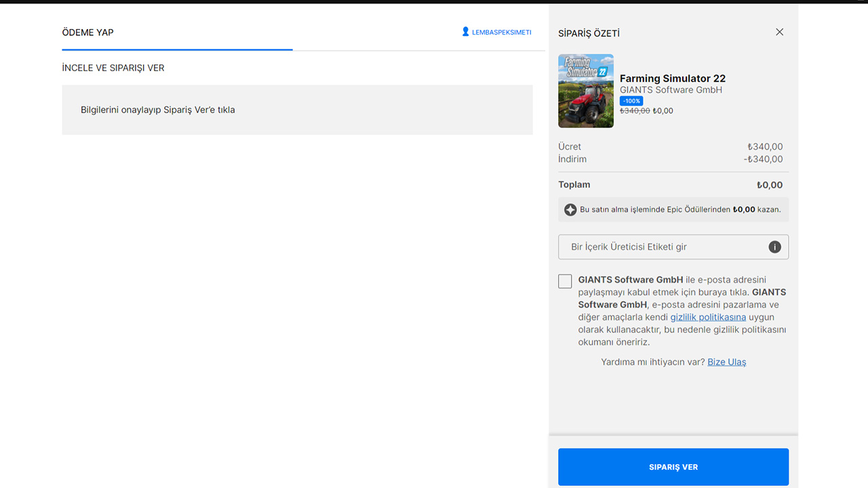This screenshot has width=868, height=488.
Task: Click the Epic Ödüllerinden kazanç message
Action: 680,209
